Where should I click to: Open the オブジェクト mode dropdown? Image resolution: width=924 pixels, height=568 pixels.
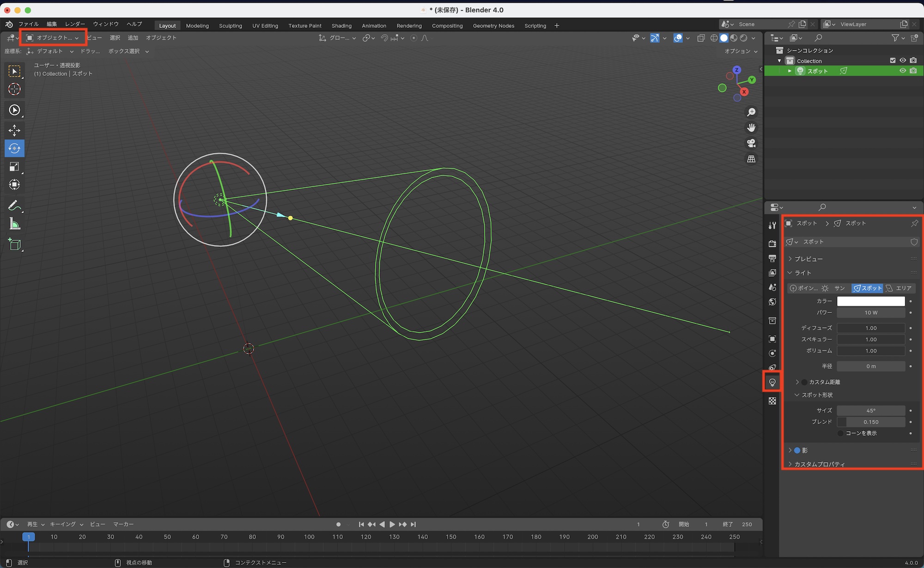(x=52, y=38)
